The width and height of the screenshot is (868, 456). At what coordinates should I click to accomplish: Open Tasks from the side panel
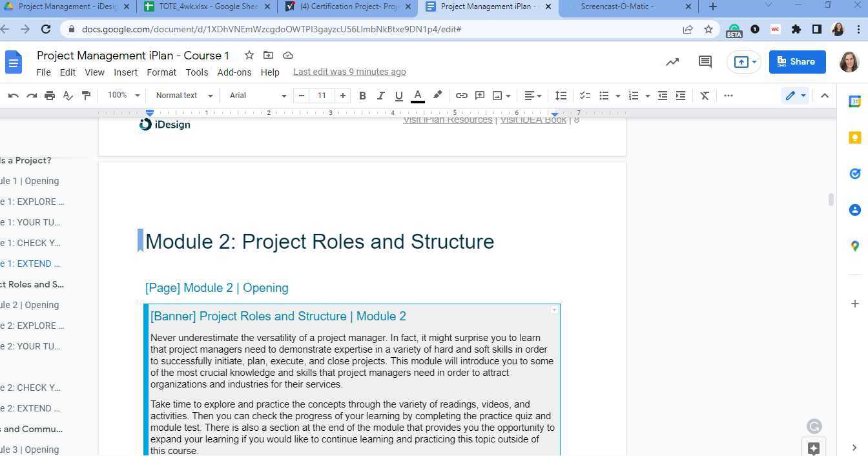[854, 174]
